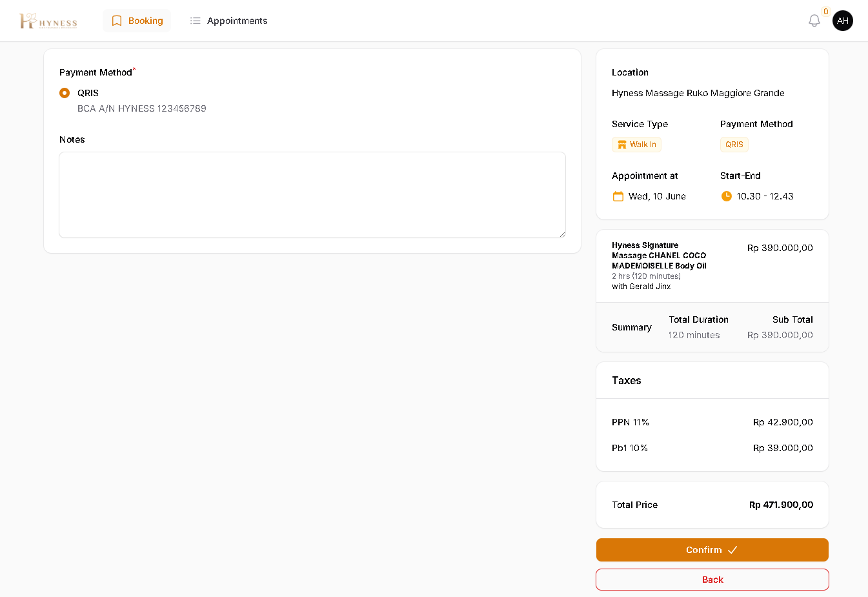
Task: Focus the Notes text area
Action: tap(312, 195)
